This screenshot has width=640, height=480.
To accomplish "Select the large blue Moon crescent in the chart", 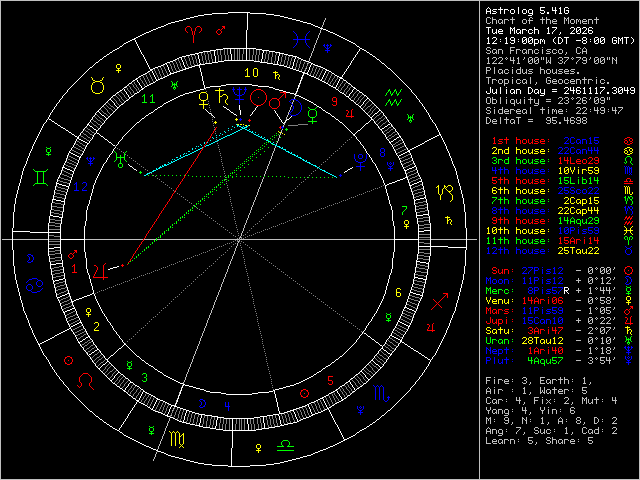I will (x=296, y=107).
